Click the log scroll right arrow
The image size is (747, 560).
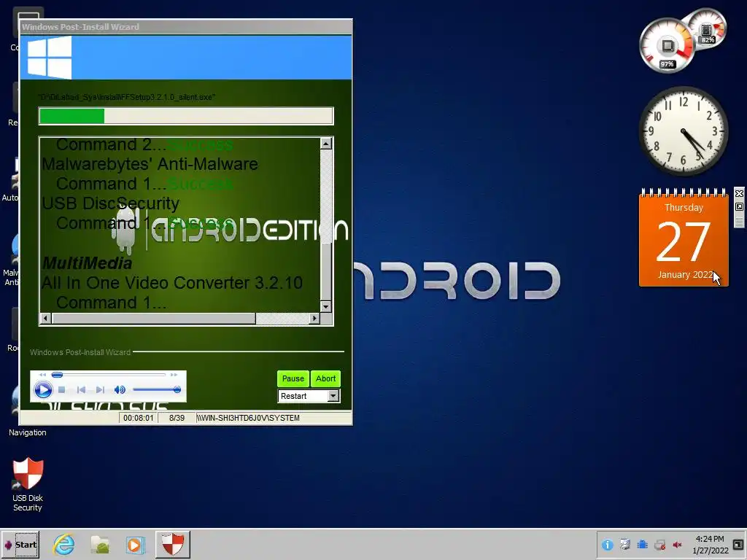click(x=314, y=318)
